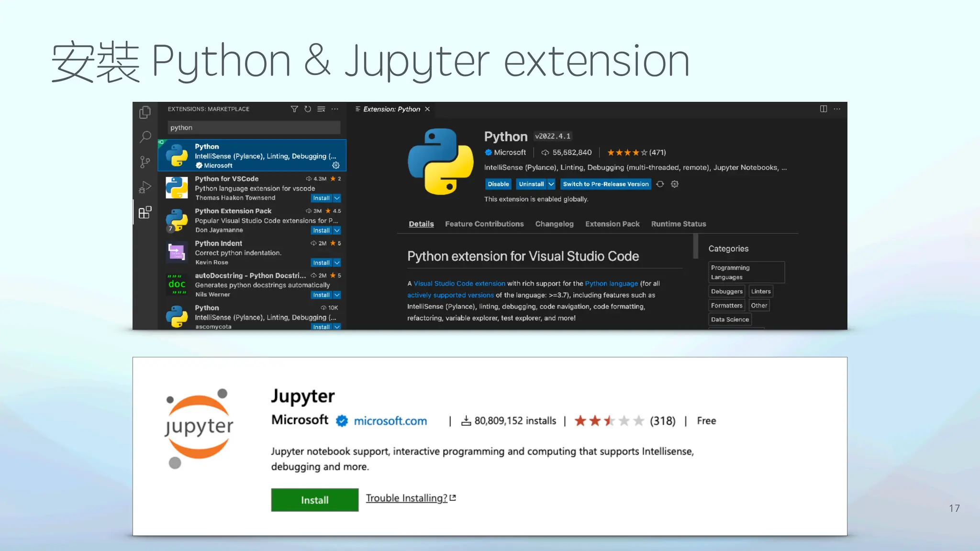Open Visual Studio Code extension link
This screenshot has height=551, width=980.
pos(459,284)
